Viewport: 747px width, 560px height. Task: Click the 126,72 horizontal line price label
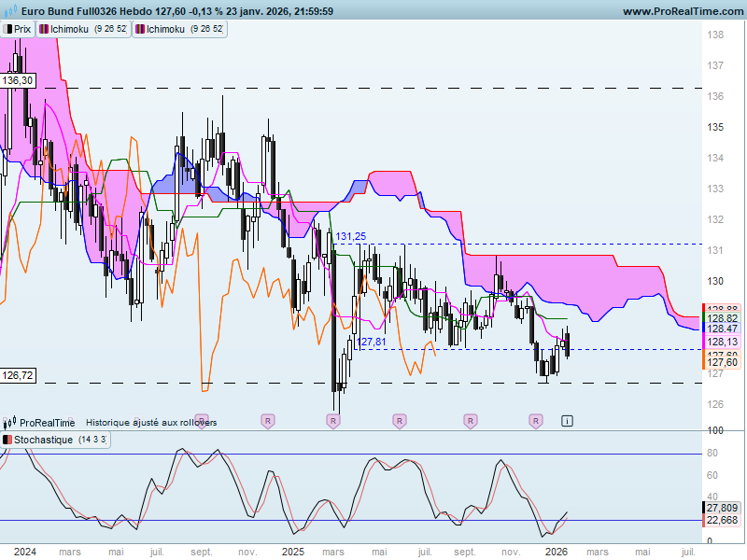(18, 376)
